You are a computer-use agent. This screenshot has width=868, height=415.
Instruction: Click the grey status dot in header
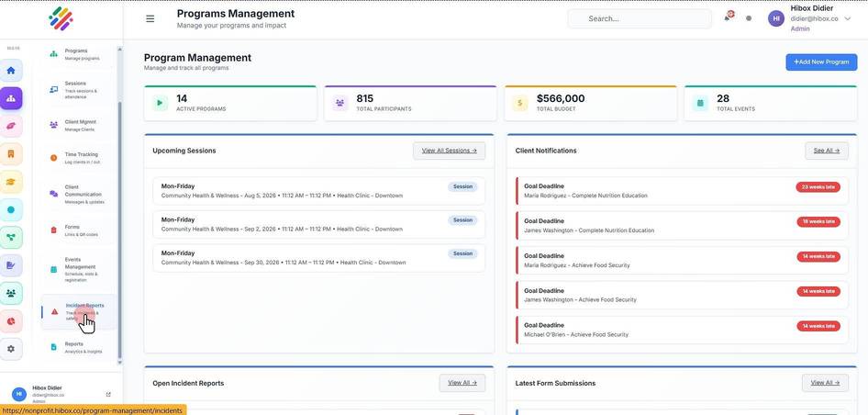coord(749,18)
